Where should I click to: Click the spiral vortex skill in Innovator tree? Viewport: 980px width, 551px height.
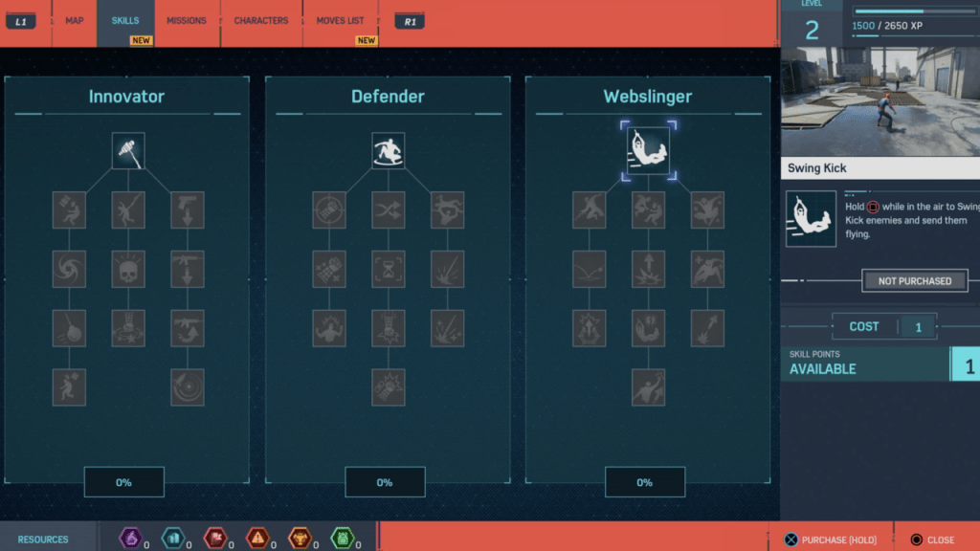coord(69,269)
